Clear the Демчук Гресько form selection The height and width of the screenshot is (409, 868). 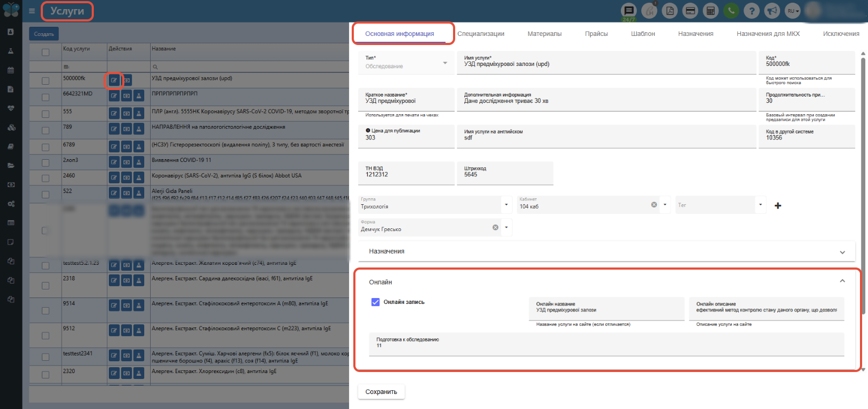pos(495,227)
